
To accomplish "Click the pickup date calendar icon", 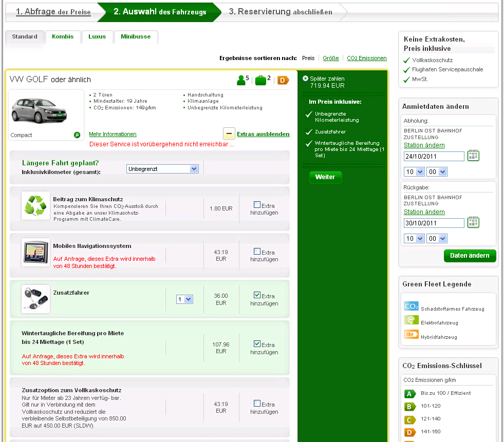I will pos(473,156).
